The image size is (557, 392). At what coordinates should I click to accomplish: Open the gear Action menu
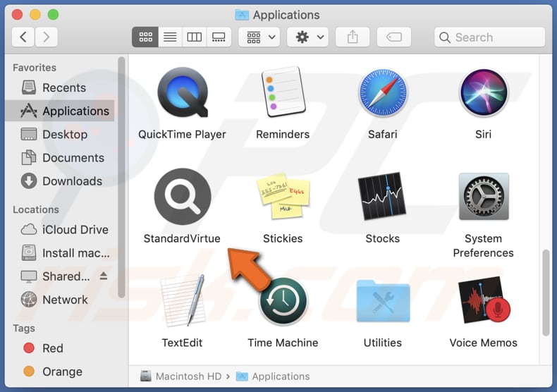[308, 37]
